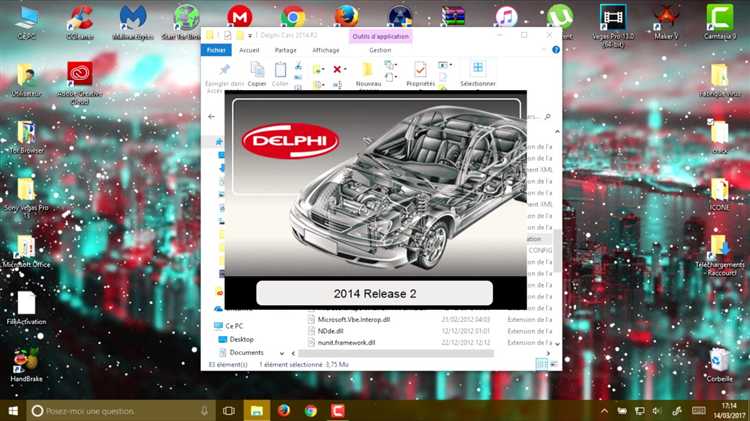Viewport: 750px width, 421px height.
Task: Open Camtasia 9 desktop shortcut
Action: click(x=720, y=22)
